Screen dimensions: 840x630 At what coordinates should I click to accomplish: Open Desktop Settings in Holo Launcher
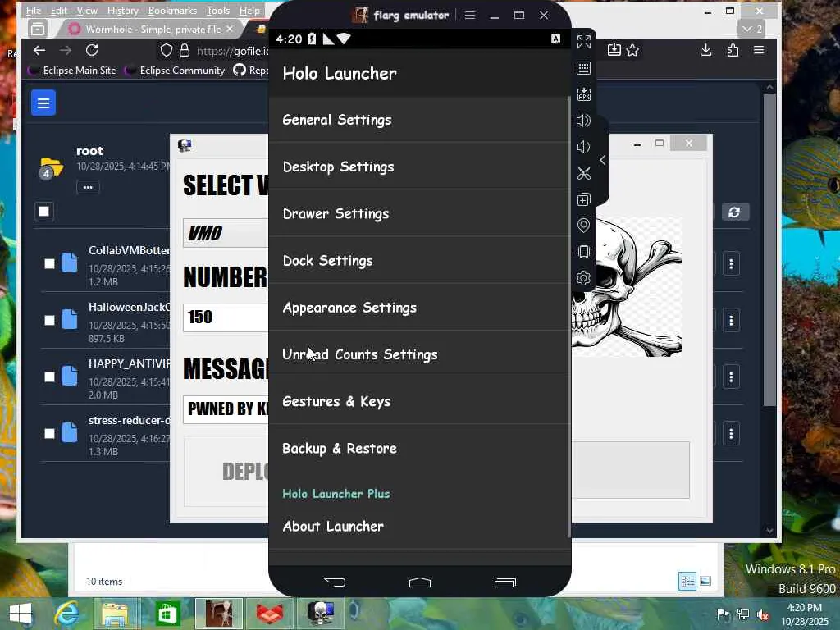click(x=418, y=166)
